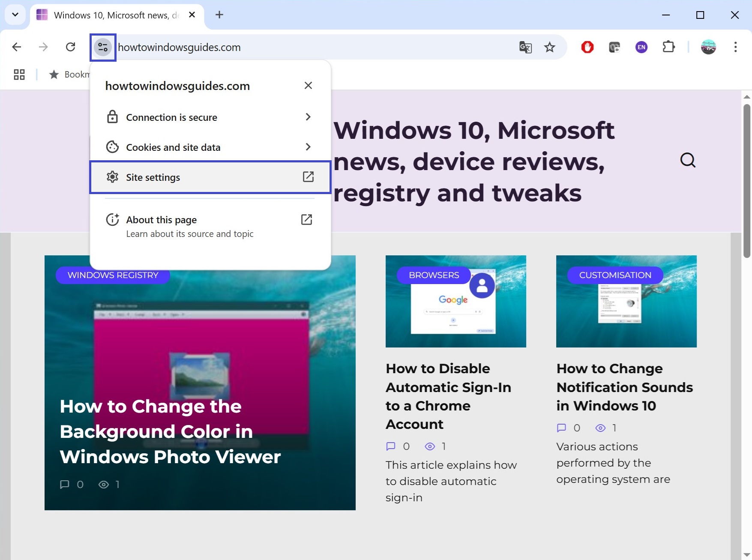Open the BROWSERS category tag
The height and width of the screenshot is (560, 752).
coord(434,275)
